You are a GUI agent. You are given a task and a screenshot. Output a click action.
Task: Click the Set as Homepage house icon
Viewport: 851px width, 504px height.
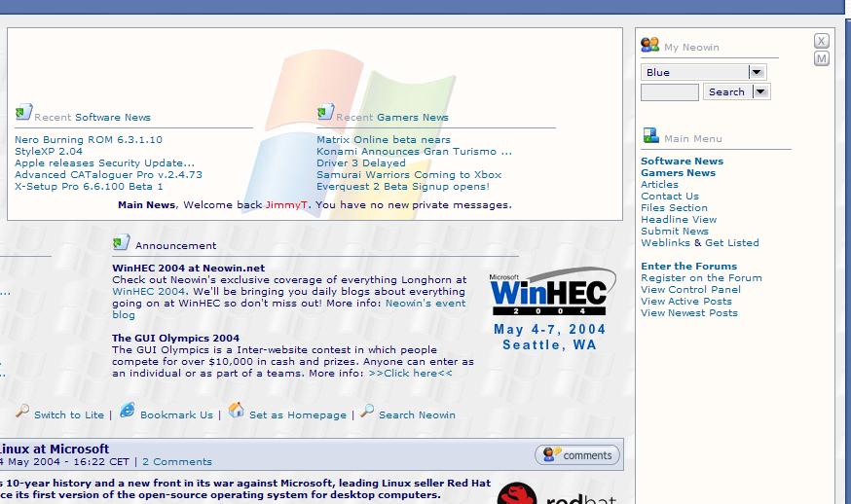(236, 410)
